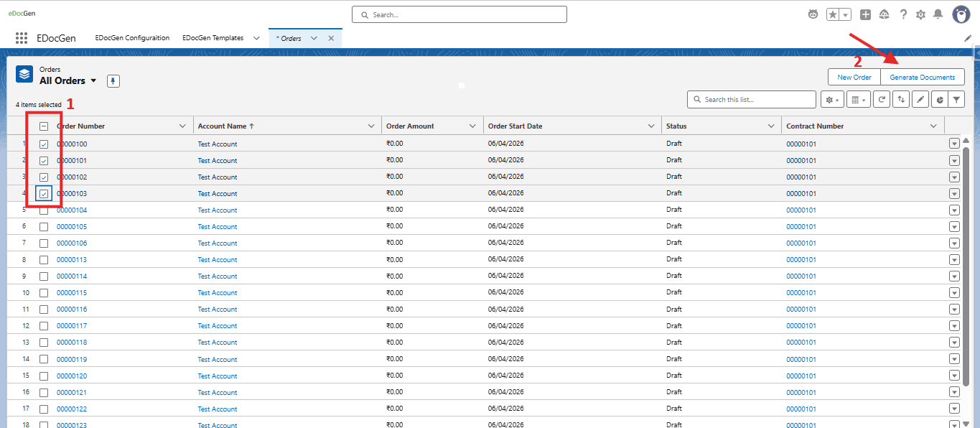
Task: Click the ₹0.00 amount of order 00000121
Action: point(395,392)
